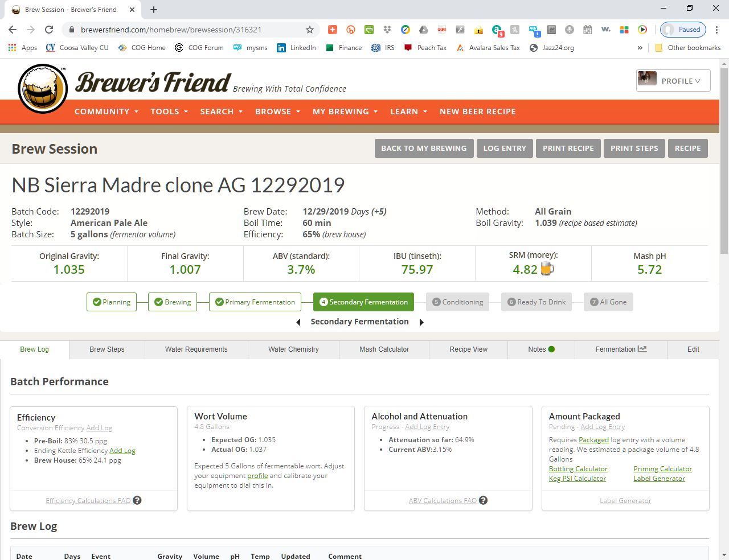Open the Other bookmarks folder
The width and height of the screenshot is (729, 560).
click(x=688, y=48)
